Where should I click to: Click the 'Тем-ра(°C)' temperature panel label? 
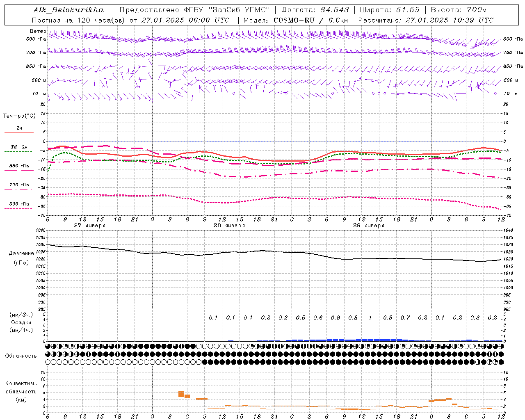click(19, 116)
